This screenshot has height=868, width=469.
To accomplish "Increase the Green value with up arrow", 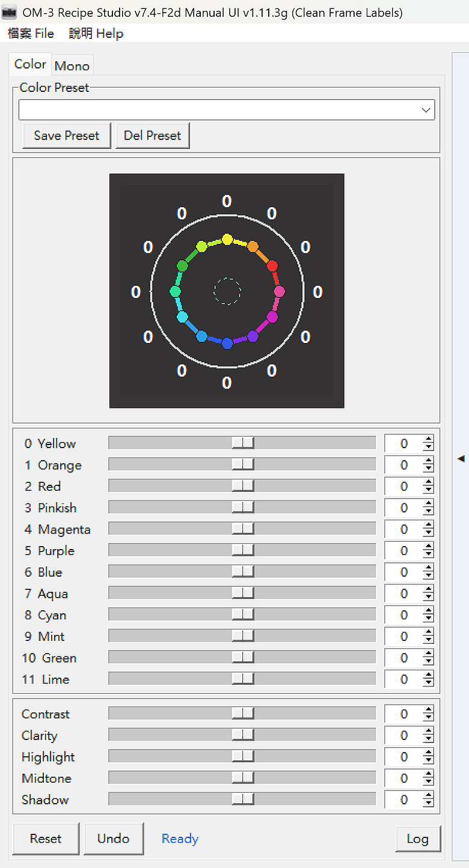I will [x=428, y=654].
